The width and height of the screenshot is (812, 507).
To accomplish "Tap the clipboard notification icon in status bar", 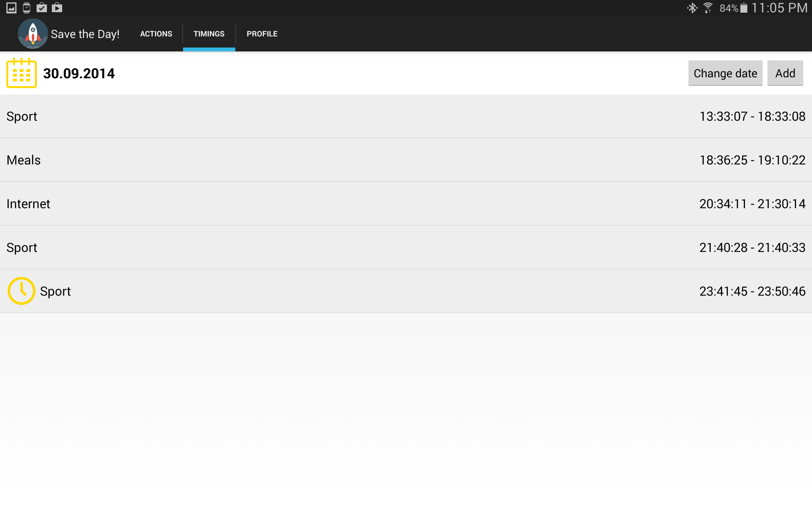I will pos(27,8).
